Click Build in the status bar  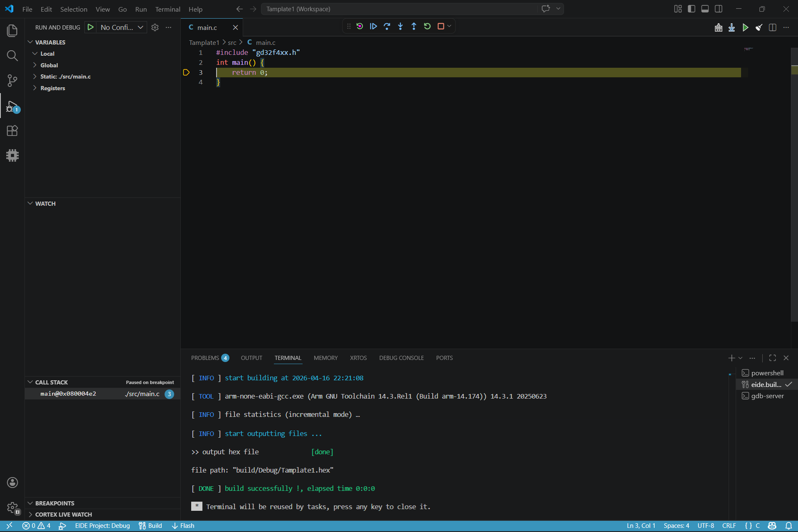click(x=150, y=526)
